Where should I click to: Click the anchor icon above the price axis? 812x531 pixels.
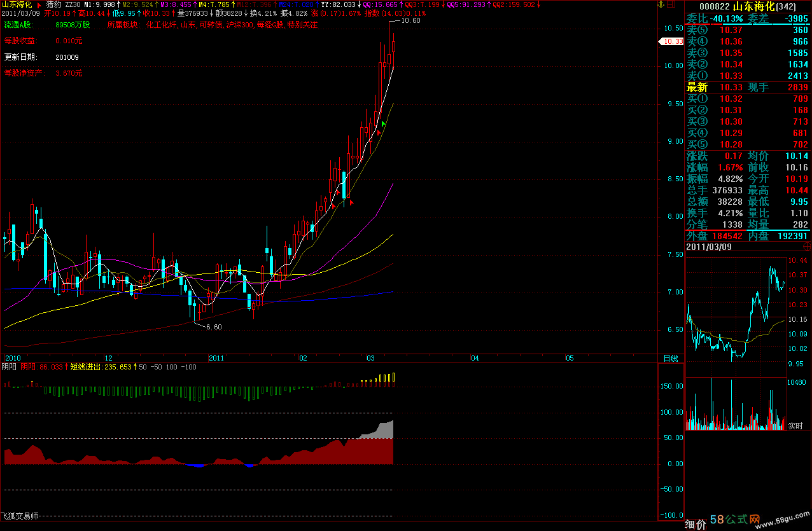pyautogui.click(x=662, y=4)
